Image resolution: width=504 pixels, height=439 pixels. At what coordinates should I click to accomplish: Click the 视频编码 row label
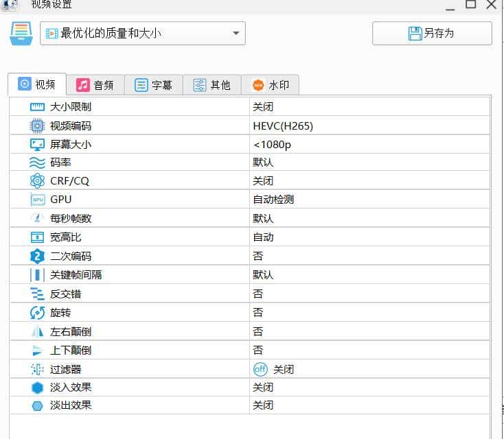point(71,126)
